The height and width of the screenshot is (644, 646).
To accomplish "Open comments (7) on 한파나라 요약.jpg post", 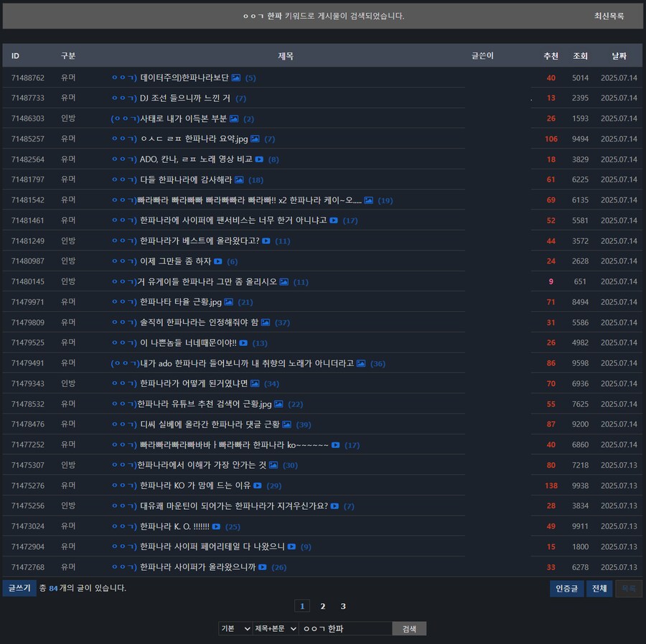I will click(x=269, y=139).
